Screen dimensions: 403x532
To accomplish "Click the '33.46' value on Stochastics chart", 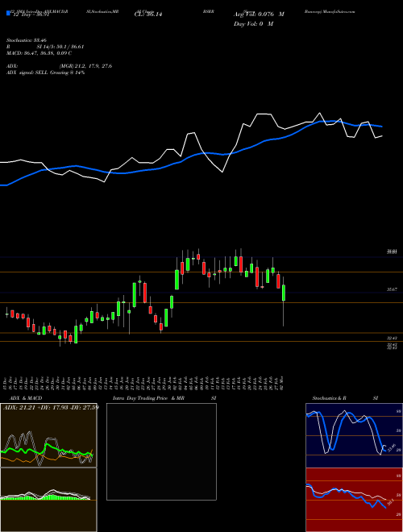I will (x=392, y=447).
